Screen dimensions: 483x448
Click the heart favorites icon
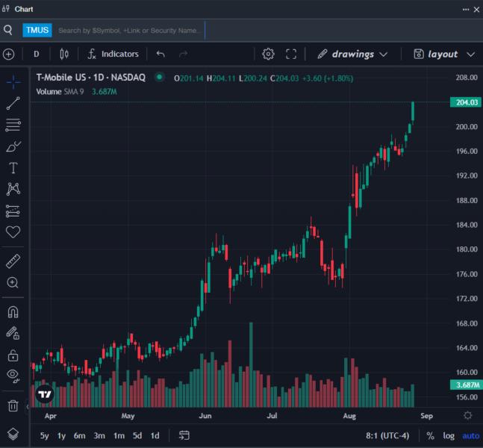pyautogui.click(x=13, y=232)
